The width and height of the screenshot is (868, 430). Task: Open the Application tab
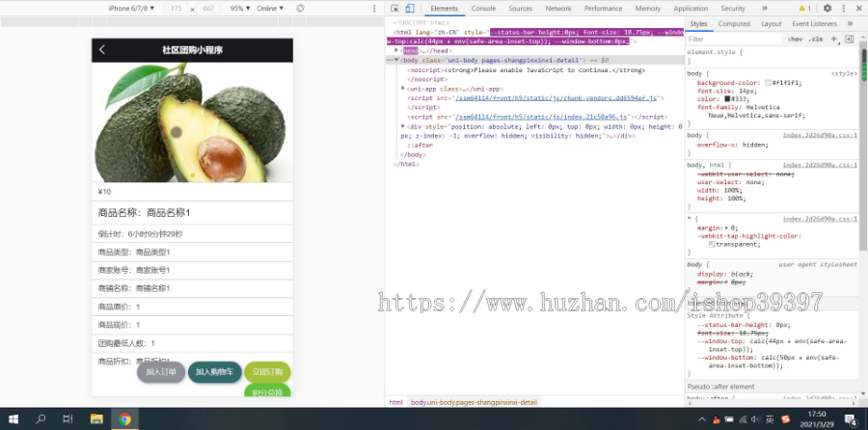click(691, 9)
